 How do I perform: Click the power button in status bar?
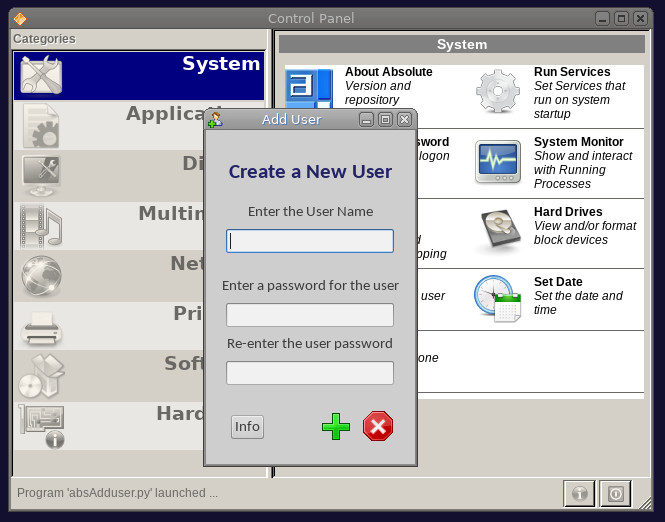click(616, 493)
